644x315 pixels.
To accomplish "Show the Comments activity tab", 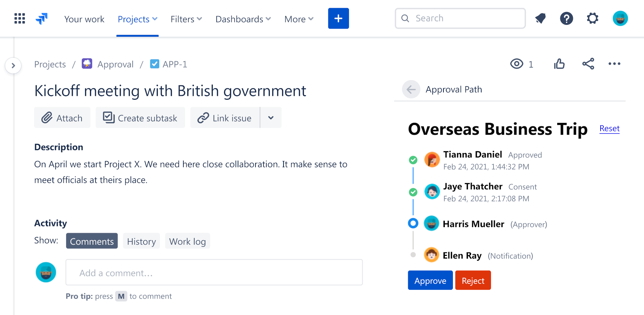I will [92, 241].
